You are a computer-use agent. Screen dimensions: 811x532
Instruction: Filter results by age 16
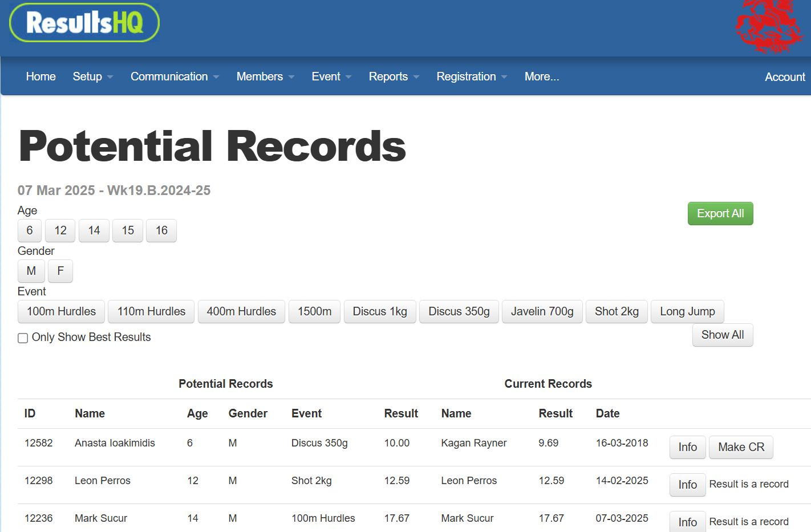[x=161, y=230]
